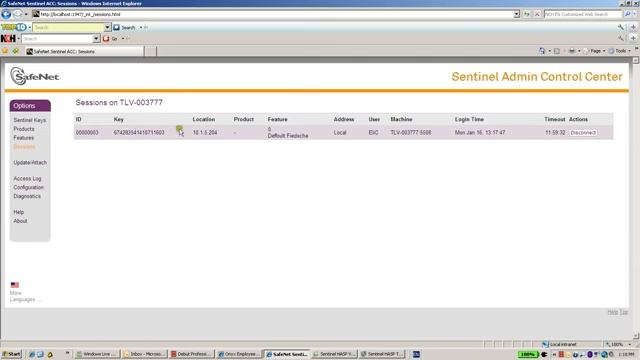Click the green 100% battery tray indicator

click(x=528, y=354)
